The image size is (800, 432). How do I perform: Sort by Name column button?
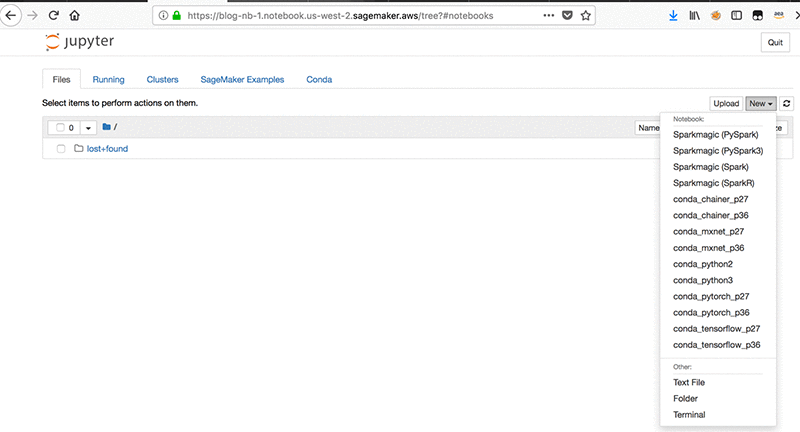tap(648, 128)
